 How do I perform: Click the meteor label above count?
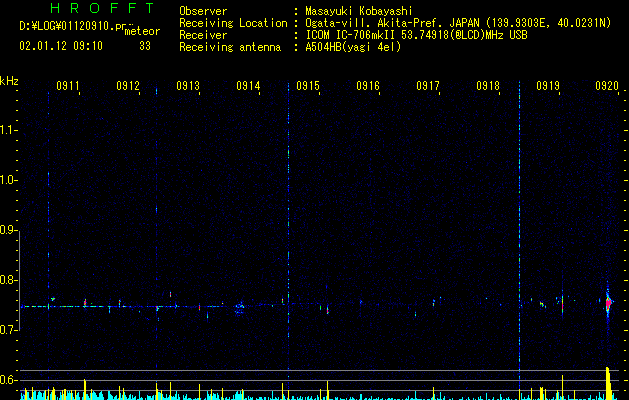coord(142,31)
